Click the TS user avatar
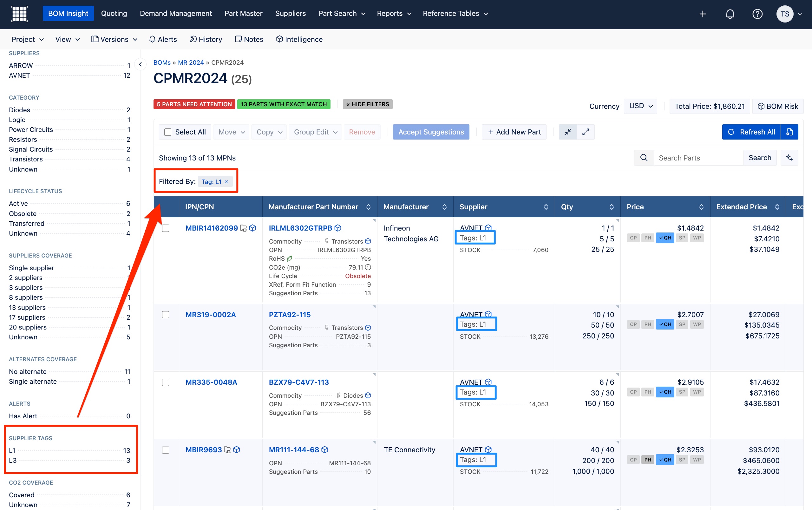812x510 pixels. [785, 14]
